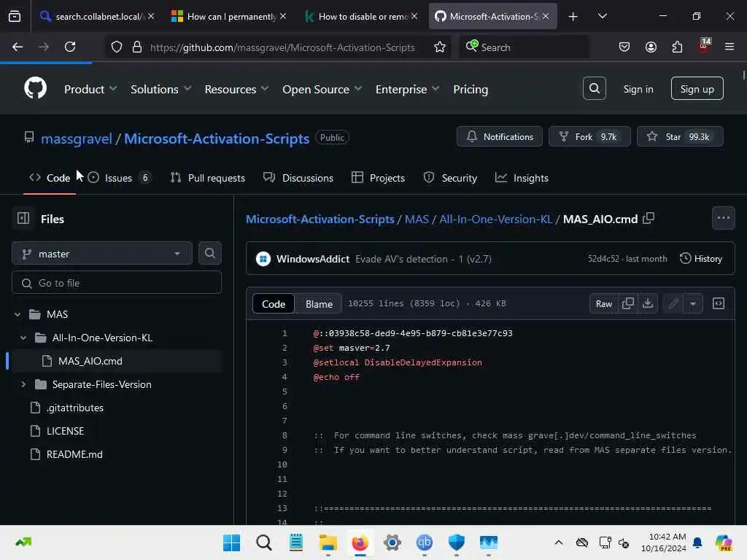This screenshot has height=560, width=747.
Task: Expand the Open Source menu
Action: [322, 89]
